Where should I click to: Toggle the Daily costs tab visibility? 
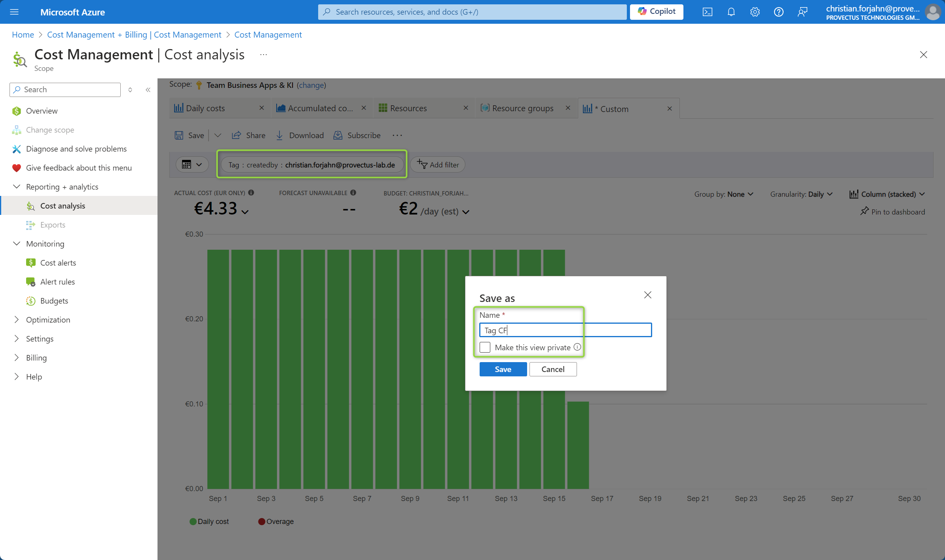click(262, 108)
